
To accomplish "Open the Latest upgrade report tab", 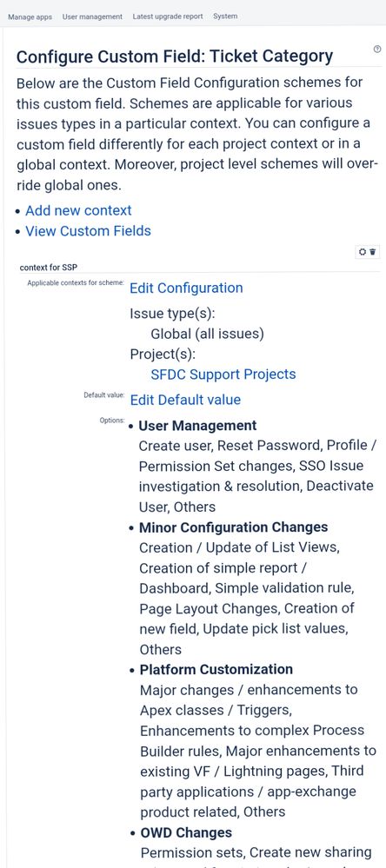I will 168,17.
